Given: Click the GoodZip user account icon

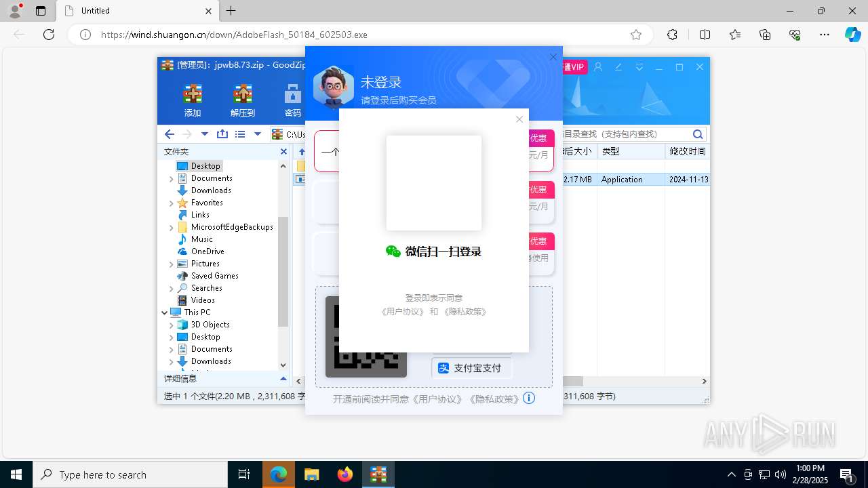Looking at the screenshot, I should (598, 67).
